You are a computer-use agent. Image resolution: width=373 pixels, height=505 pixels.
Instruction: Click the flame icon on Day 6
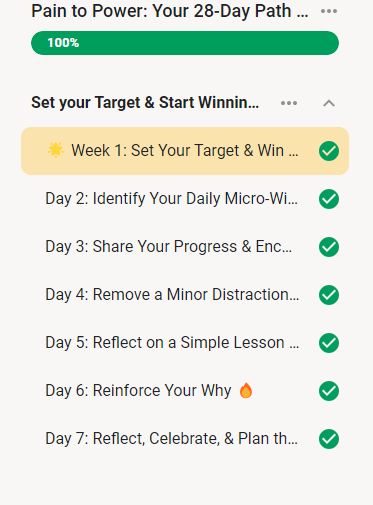pos(246,390)
